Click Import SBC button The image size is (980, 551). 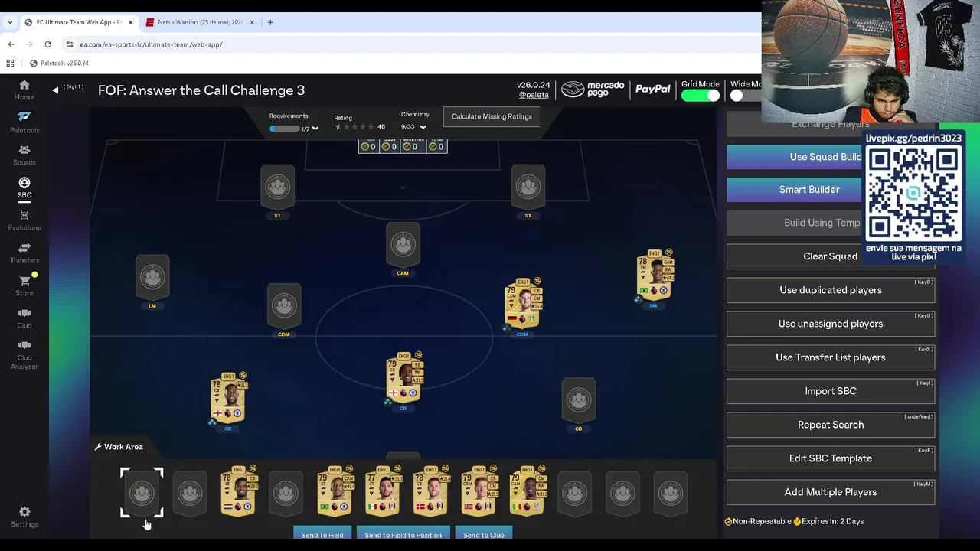(831, 391)
